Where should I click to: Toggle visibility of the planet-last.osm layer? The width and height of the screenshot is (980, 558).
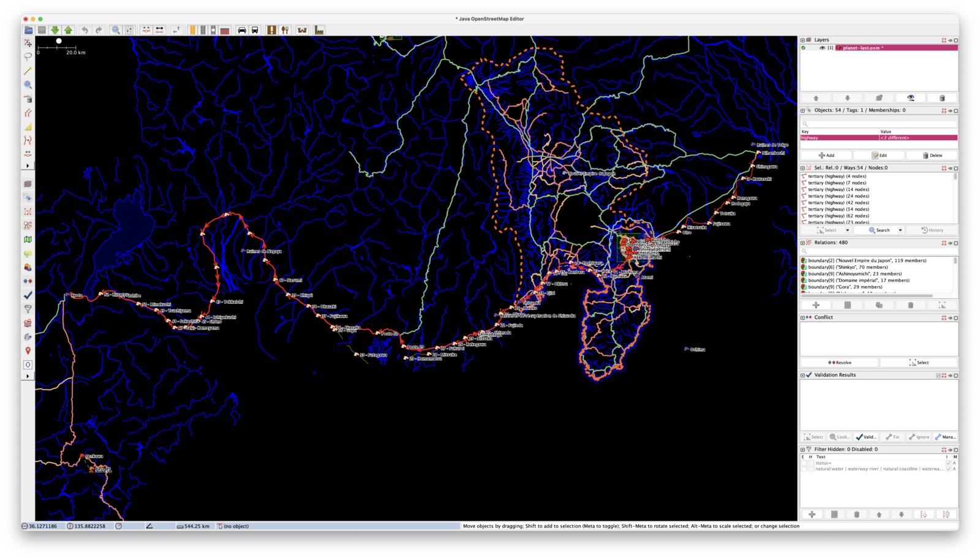point(822,47)
